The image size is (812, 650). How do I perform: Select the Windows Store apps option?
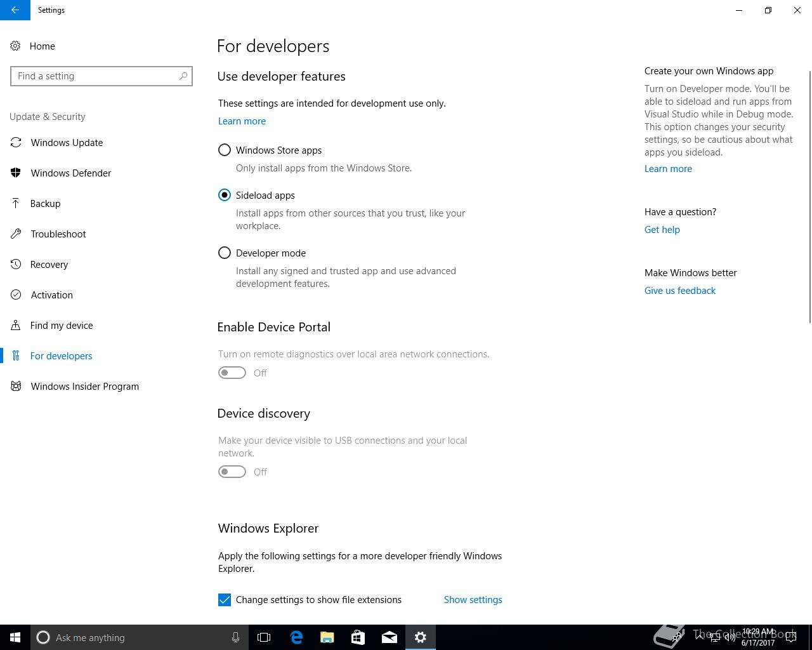[x=225, y=150]
